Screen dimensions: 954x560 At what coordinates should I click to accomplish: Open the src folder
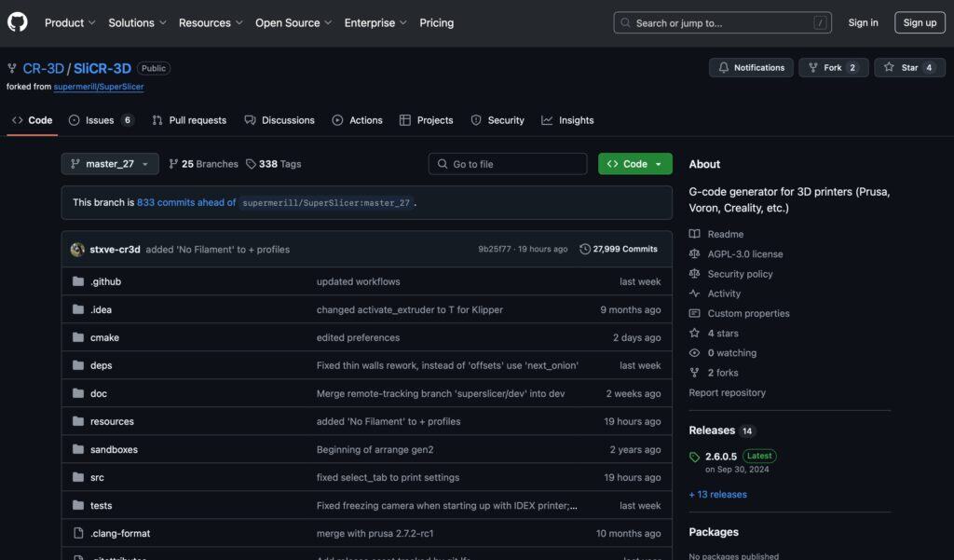tap(97, 477)
